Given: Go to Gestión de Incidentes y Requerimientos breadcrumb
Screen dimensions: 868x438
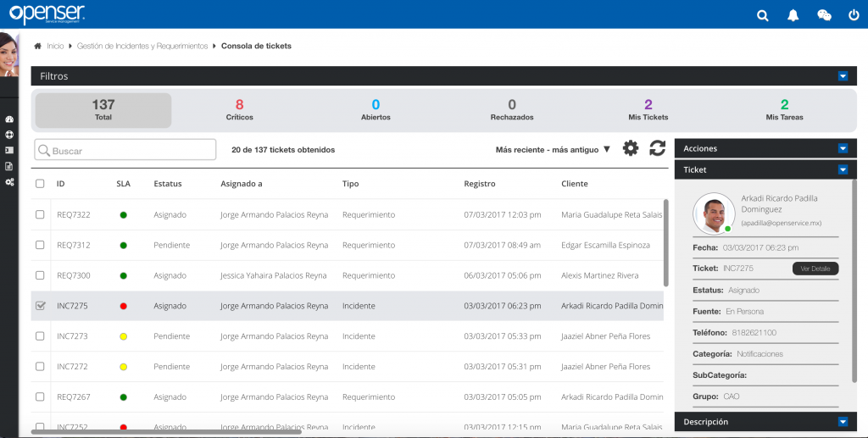Looking at the screenshot, I should pos(142,46).
